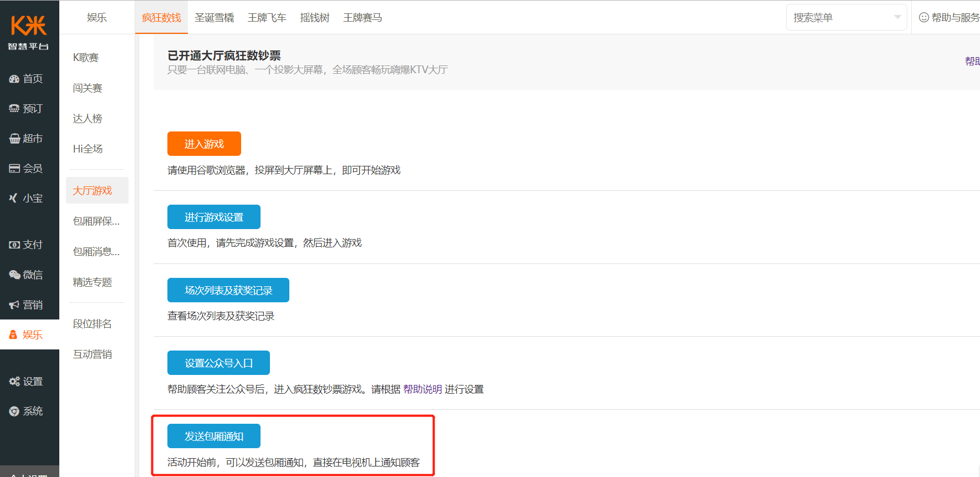This screenshot has width=980, height=477.
Task: Click the 场次列表及获奖记录 button
Action: (228, 290)
